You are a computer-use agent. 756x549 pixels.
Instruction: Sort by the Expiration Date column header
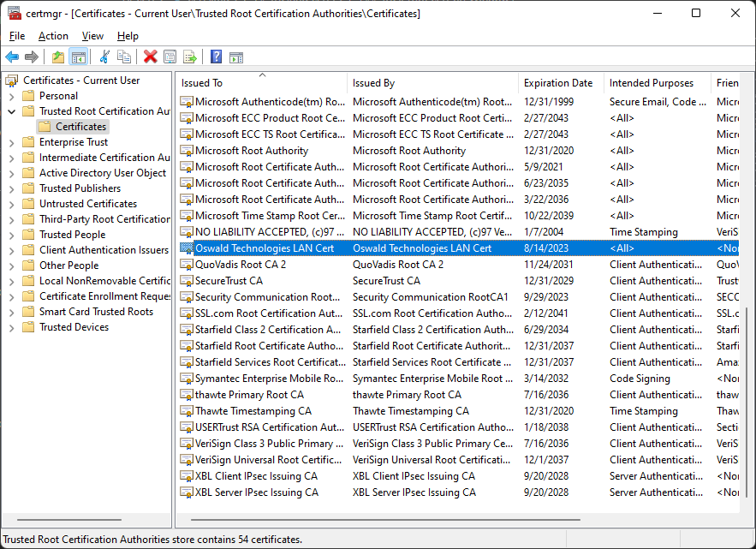[559, 82]
